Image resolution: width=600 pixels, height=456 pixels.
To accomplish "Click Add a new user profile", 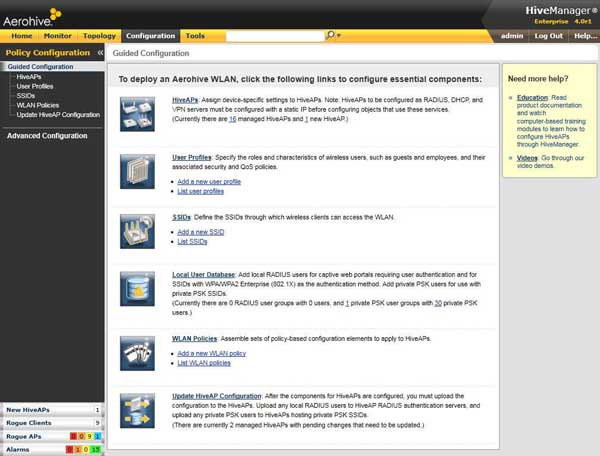I will (x=209, y=182).
